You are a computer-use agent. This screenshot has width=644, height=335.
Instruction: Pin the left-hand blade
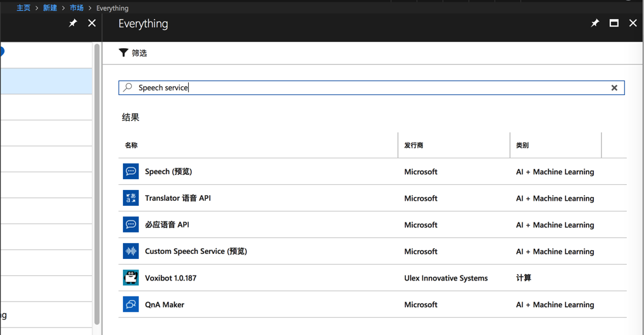(73, 23)
